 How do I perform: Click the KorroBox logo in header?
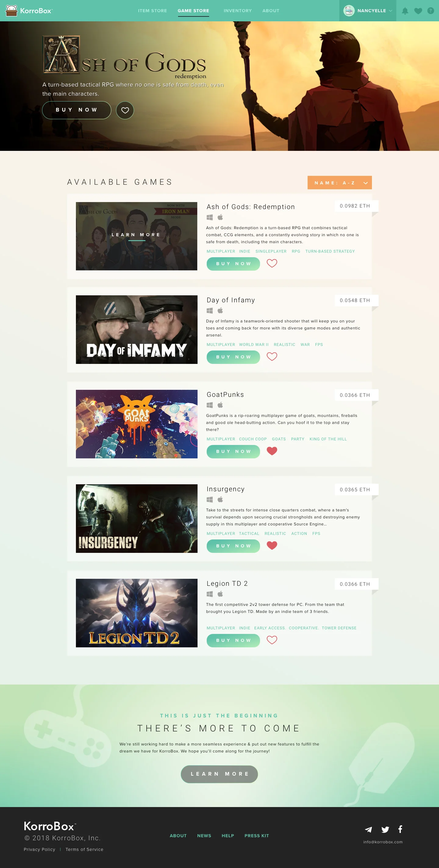coord(29,11)
